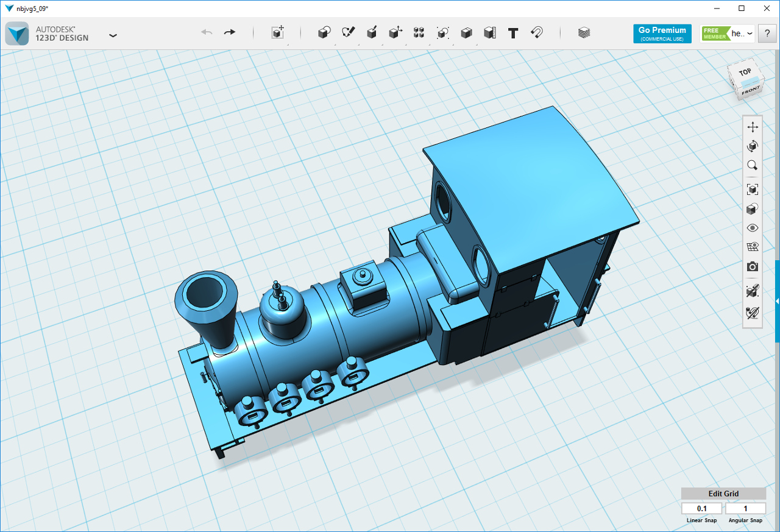Expand the side panel with the blue arrow

click(x=778, y=301)
